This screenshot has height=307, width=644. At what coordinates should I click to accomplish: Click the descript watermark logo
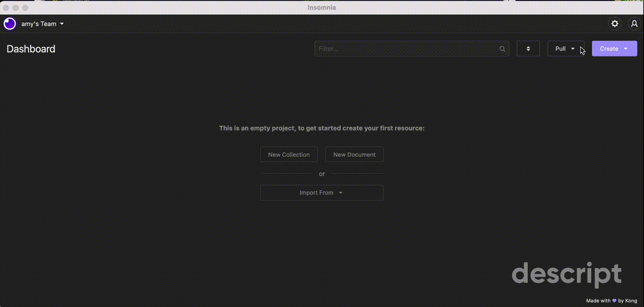click(567, 274)
